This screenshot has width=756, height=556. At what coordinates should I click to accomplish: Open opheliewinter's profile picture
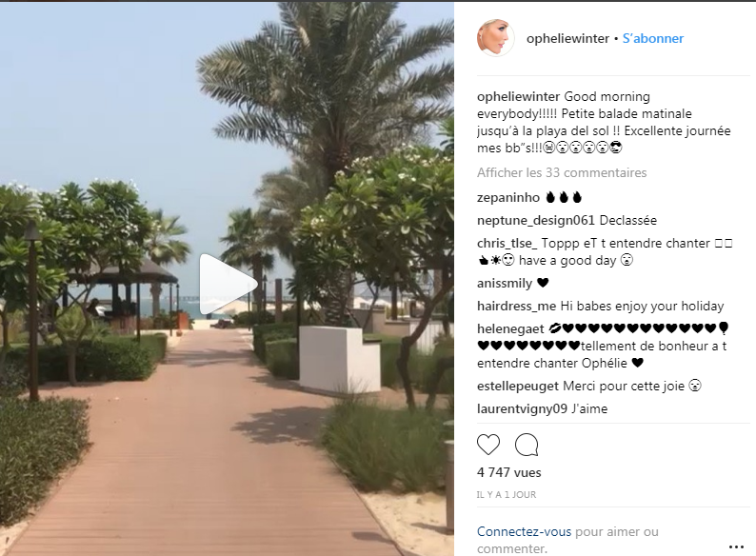[x=495, y=38]
